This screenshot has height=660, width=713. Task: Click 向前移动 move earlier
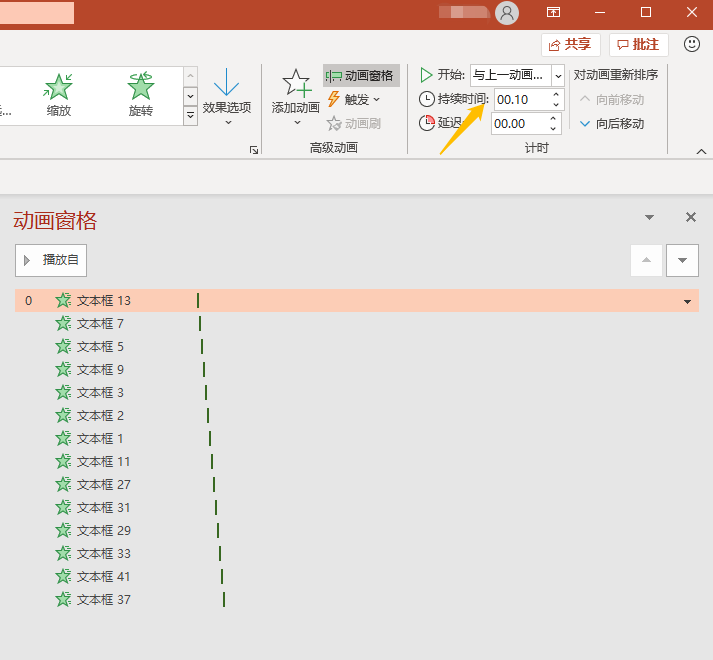click(x=612, y=99)
